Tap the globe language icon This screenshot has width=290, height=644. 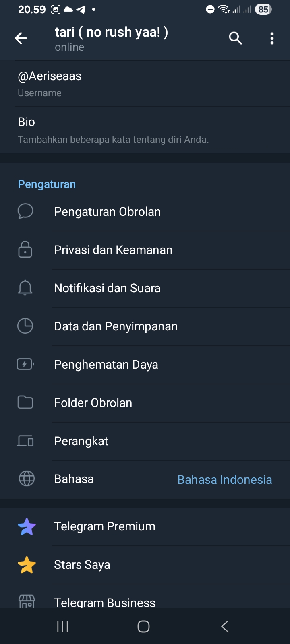click(27, 479)
